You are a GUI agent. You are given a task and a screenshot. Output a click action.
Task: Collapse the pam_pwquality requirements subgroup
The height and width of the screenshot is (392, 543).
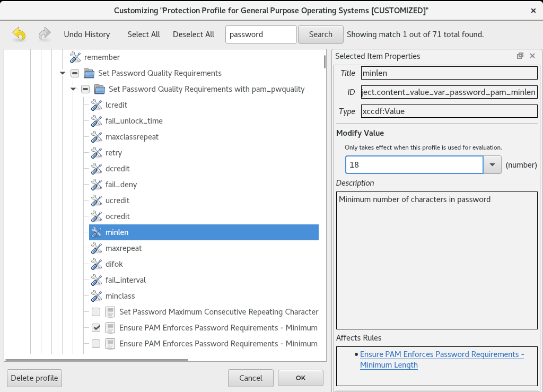(x=73, y=89)
